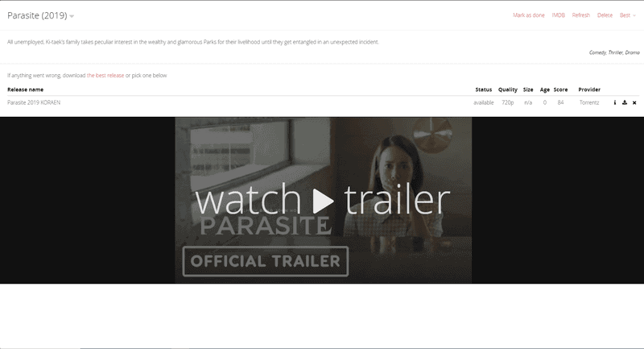Delete this movie
Viewport: 644px width, 349px height.
coord(605,15)
